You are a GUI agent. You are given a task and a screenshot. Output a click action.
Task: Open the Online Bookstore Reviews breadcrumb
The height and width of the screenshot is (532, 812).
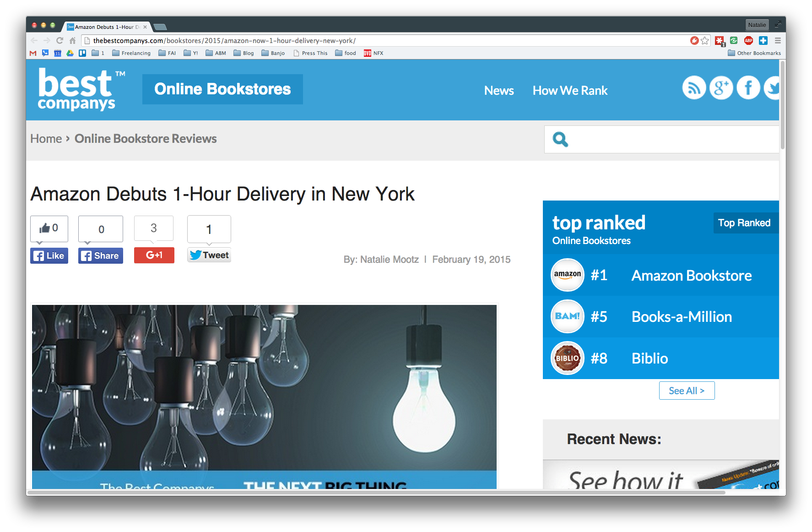(146, 139)
